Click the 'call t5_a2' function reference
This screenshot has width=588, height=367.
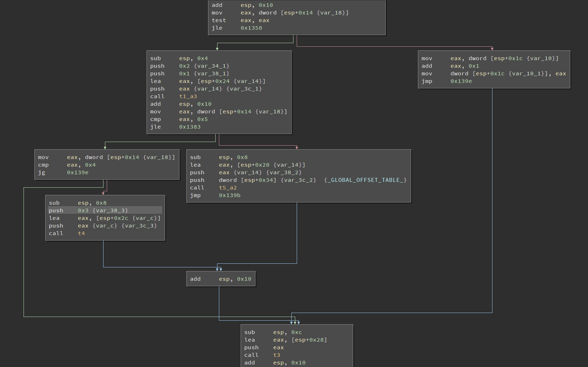click(x=228, y=188)
